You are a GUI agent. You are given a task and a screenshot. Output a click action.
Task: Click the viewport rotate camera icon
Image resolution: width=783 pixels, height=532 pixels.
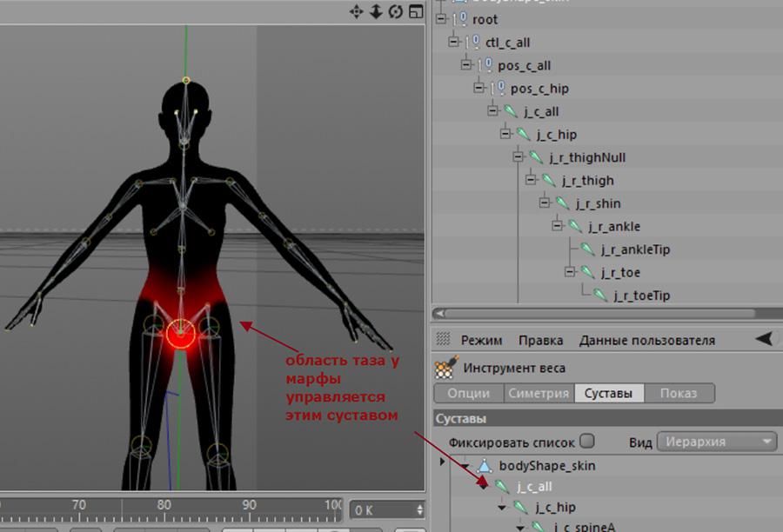click(x=397, y=11)
